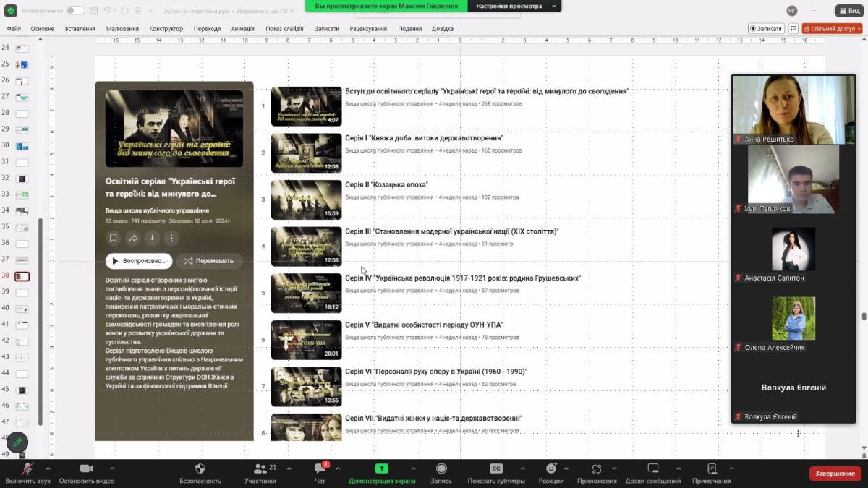Expand audio options arrow next to Включить звук
The height and width of the screenshot is (488, 868).
pyautogui.click(x=48, y=468)
